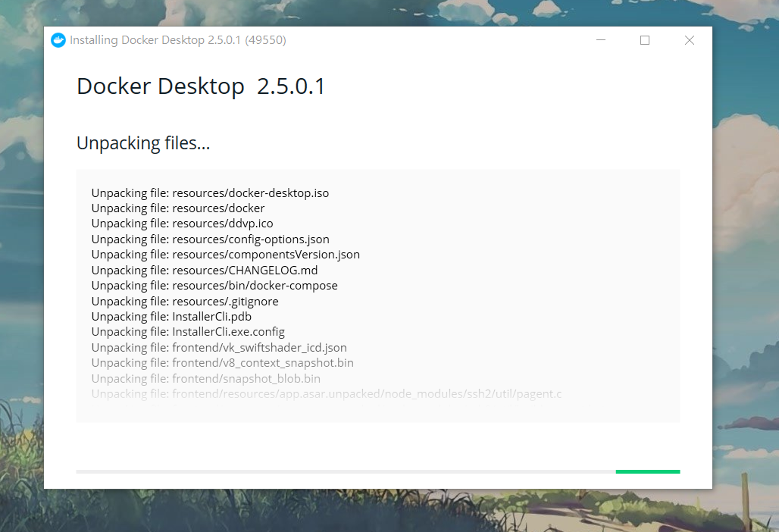The width and height of the screenshot is (779, 532).
Task: Click the "Installing Docker Desktop 2.5.0.1 (49550)" window title
Action: click(178, 40)
